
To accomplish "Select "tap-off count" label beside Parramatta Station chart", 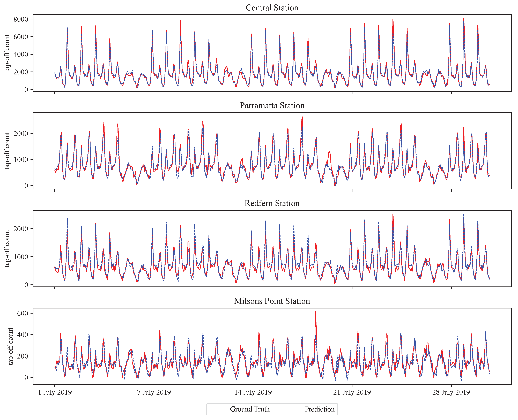I will click(x=7, y=151).
